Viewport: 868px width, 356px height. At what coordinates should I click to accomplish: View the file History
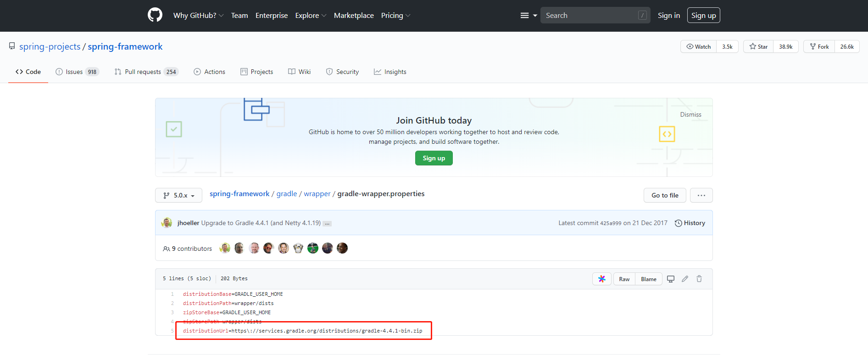tap(690, 223)
